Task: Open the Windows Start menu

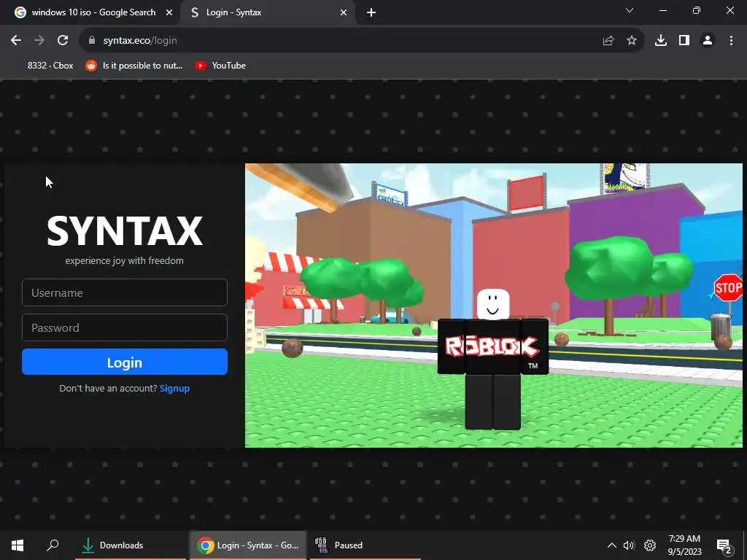Action: tap(18, 545)
